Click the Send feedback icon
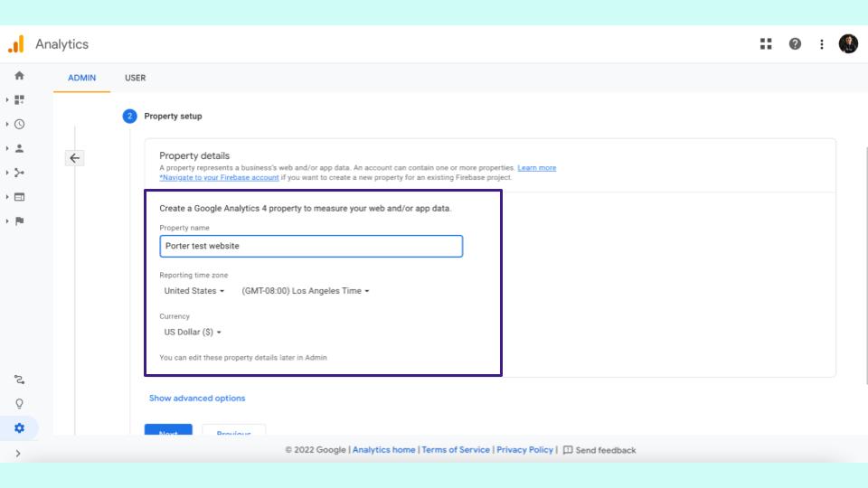Viewport: 868px width, 488px height. (568, 450)
